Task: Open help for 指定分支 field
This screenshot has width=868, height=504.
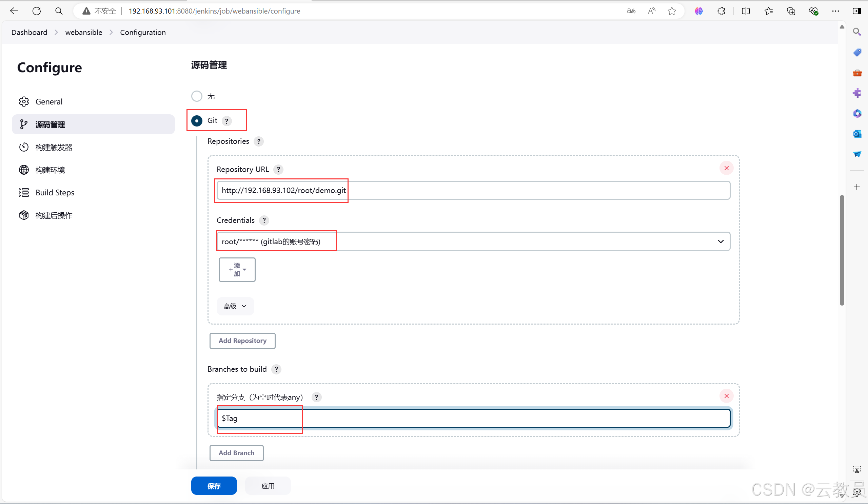Action: 316,398
